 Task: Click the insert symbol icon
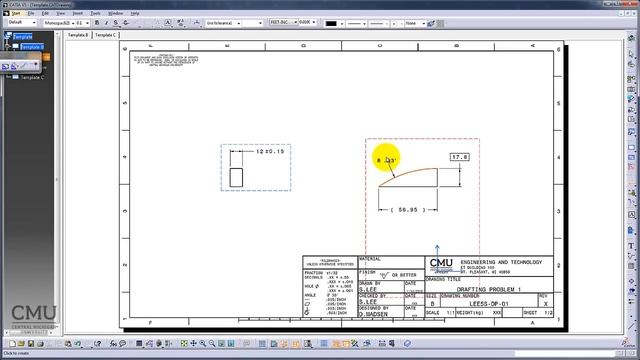pos(181,23)
